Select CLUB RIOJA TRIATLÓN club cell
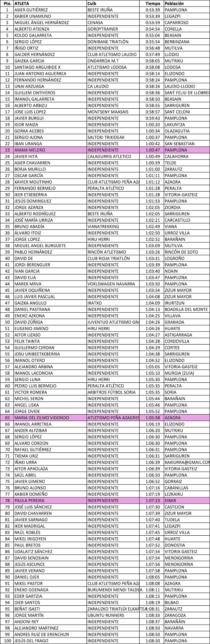 [x=109, y=258]
